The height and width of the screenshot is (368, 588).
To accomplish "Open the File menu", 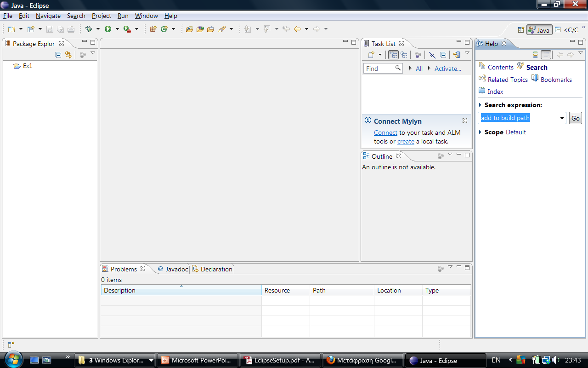I will pos(8,16).
